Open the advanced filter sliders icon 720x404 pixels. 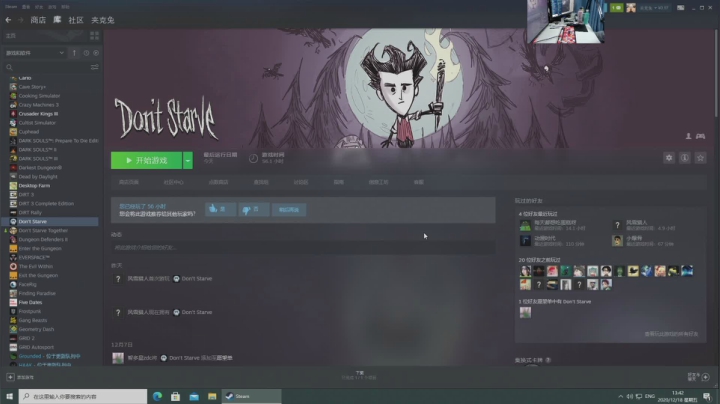[95, 67]
